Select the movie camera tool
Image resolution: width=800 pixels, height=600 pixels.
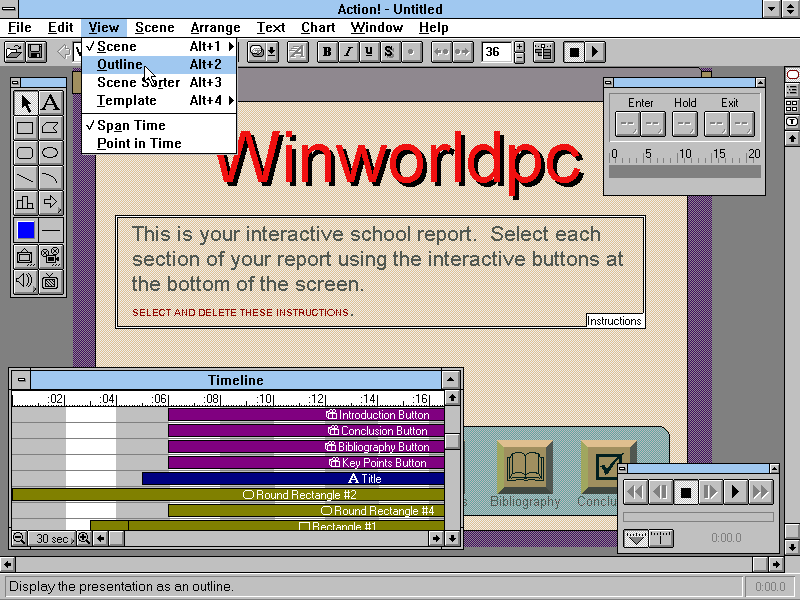(x=51, y=256)
